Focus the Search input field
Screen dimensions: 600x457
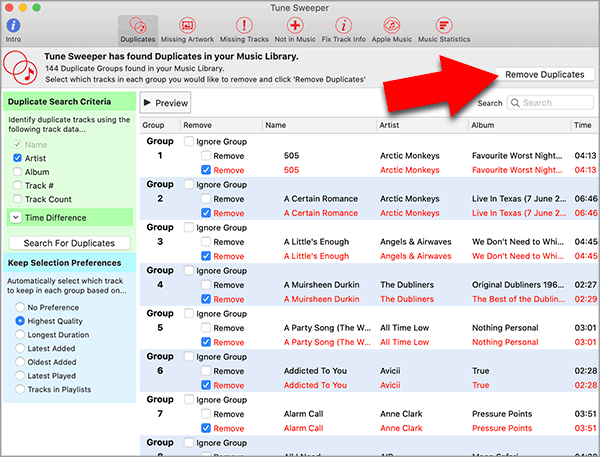pyautogui.click(x=550, y=103)
